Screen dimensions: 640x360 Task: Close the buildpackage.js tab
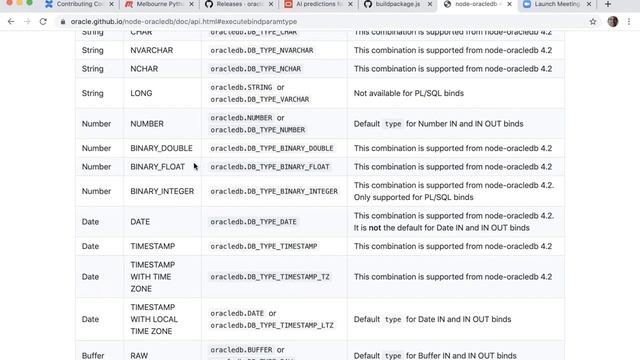[430, 4]
